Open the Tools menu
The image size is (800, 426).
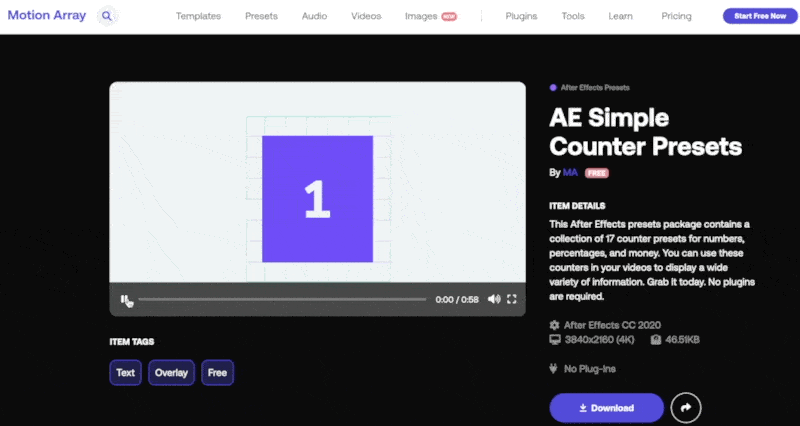[573, 16]
